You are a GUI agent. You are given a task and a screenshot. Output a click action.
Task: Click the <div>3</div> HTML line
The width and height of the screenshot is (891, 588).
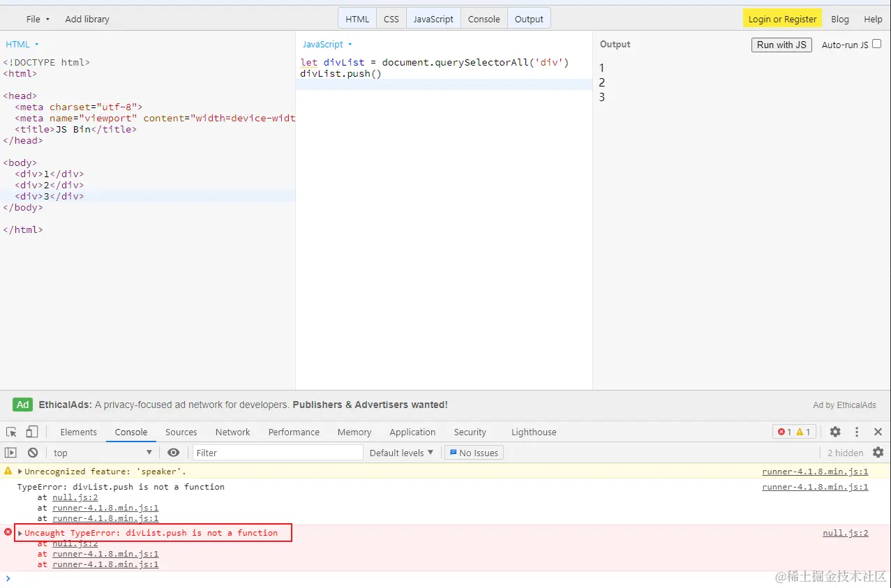(50, 196)
